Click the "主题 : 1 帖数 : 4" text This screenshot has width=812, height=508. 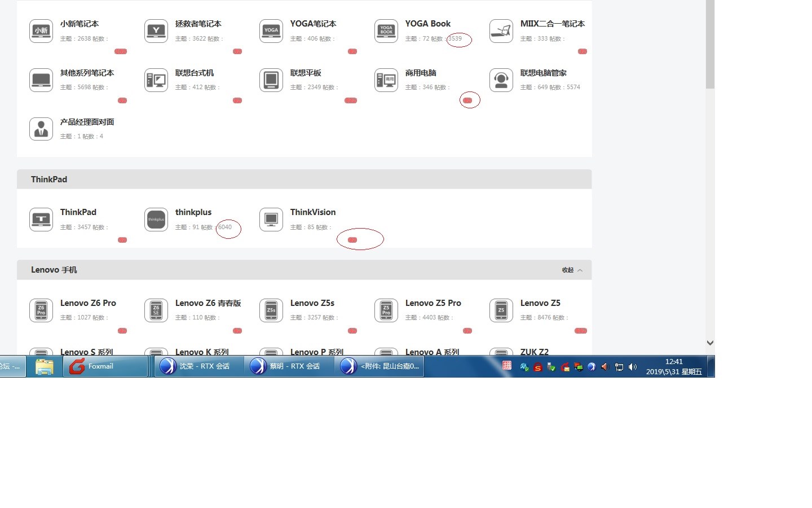82,136
